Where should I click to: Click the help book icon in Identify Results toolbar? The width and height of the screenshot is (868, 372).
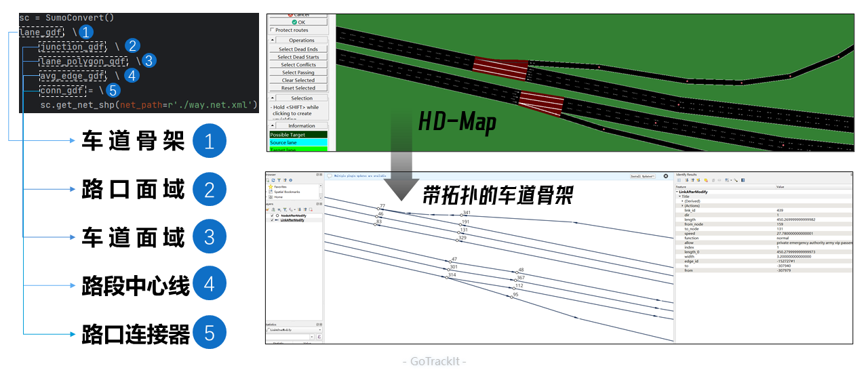pyautogui.click(x=743, y=180)
